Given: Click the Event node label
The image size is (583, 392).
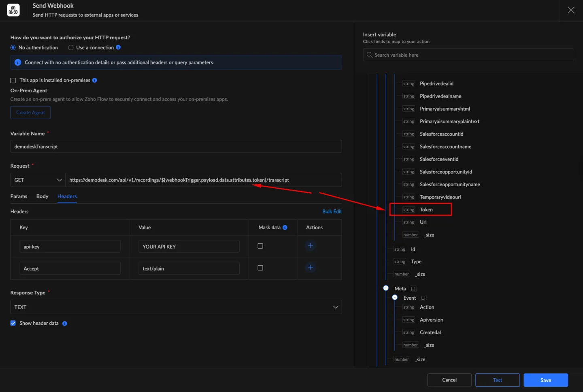Looking at the screenshot, I should (409, 298).
